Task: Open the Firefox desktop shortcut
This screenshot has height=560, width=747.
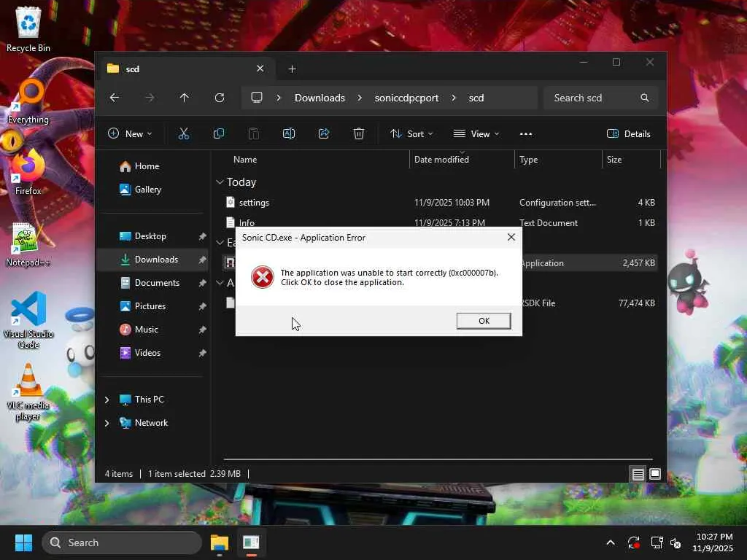Action: pyautogui.click(x=28, y=172)
